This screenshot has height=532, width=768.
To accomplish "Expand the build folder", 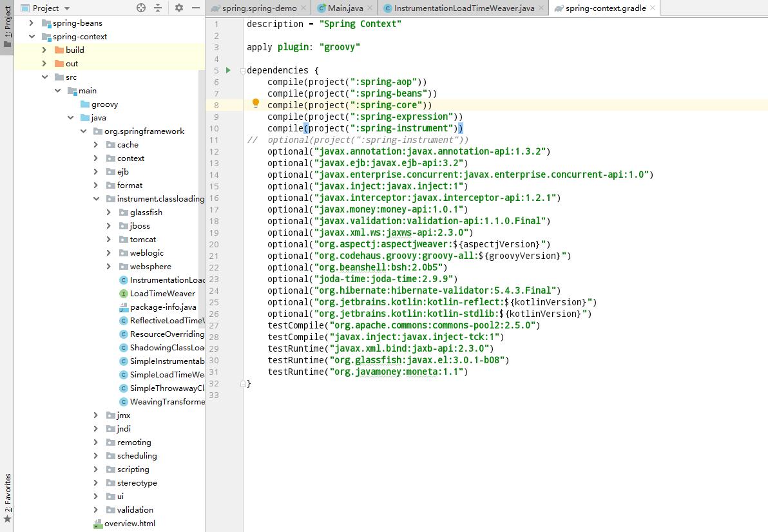I will pos(44,50).
